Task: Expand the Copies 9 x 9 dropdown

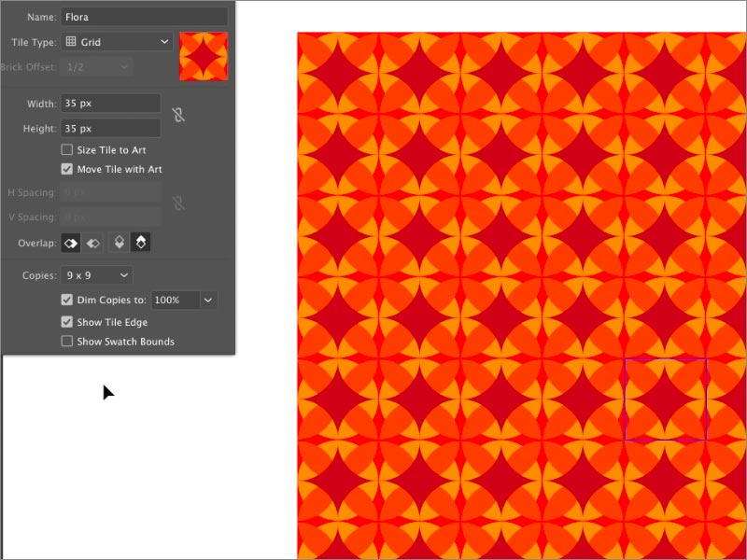Action: pos(97,275)
